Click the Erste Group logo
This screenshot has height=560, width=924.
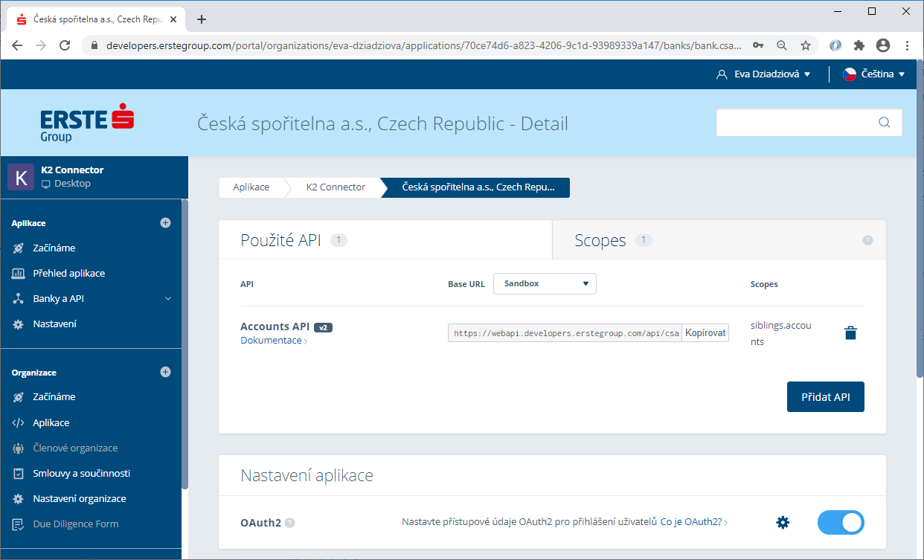pyautogui.click(x=87, y=123)
